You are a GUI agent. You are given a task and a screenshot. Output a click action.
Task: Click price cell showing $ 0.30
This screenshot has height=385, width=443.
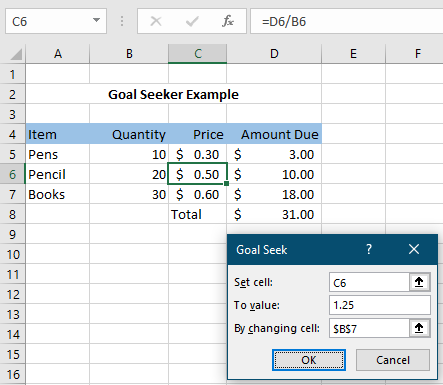(x=198, y=154)
